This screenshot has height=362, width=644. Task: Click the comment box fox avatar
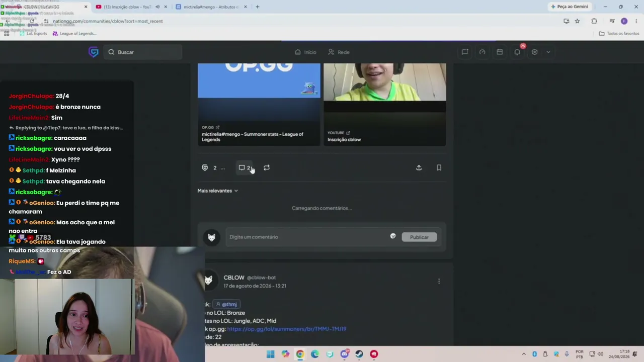click(211, 237)
